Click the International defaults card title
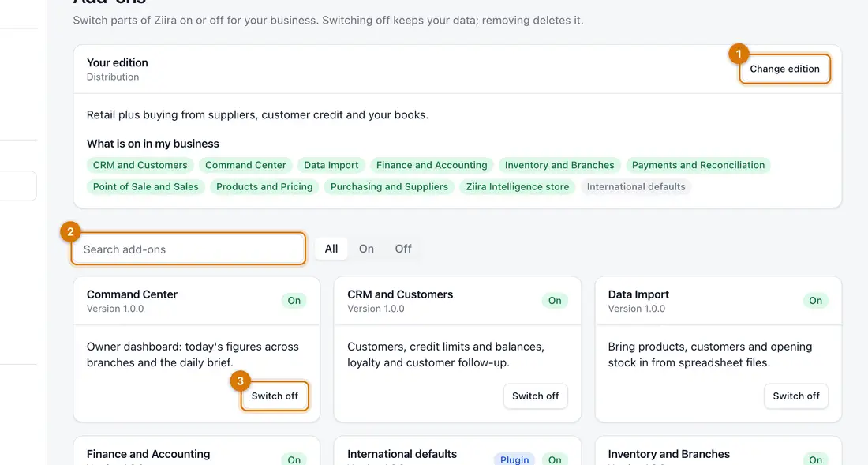The height and width of the screenshot is (465, 868). tap(402, 454)
